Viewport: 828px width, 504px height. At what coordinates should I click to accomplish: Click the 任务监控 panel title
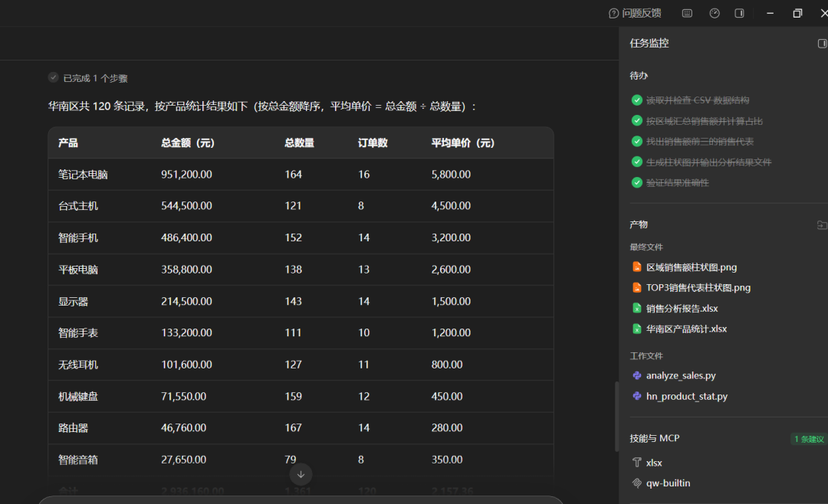pos(649,43)
